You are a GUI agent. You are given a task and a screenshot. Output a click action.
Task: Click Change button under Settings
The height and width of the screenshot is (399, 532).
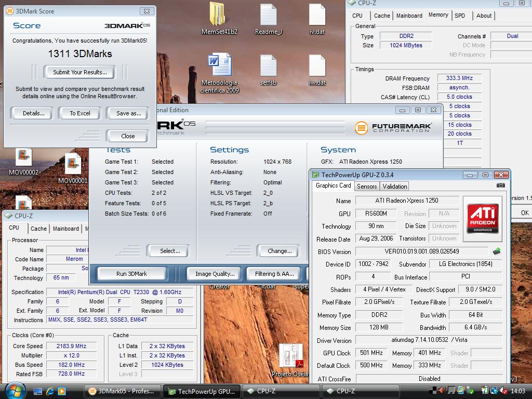280,251
